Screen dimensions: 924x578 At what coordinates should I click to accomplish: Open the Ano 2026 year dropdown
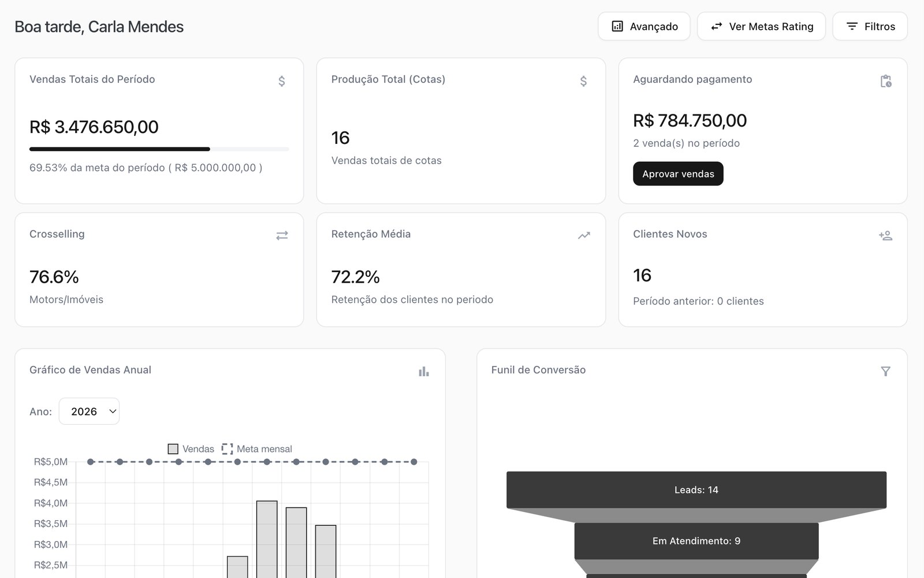[x=89, y=412]
